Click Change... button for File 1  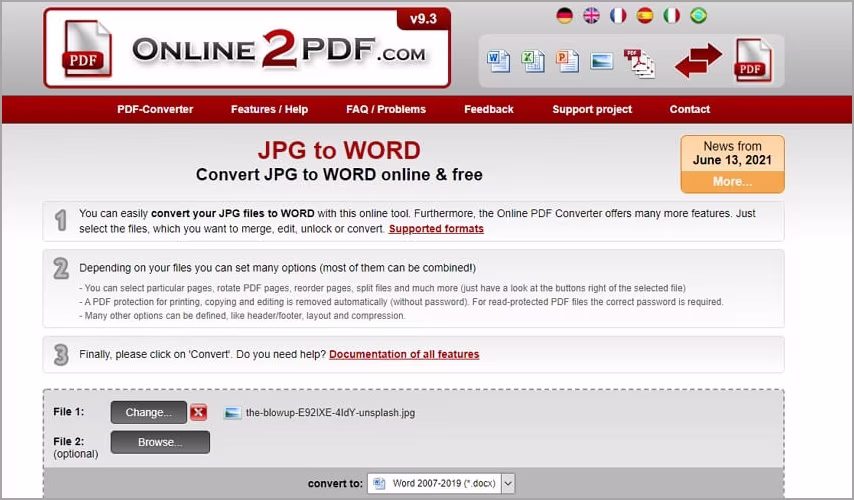click(x=149, y=412)
